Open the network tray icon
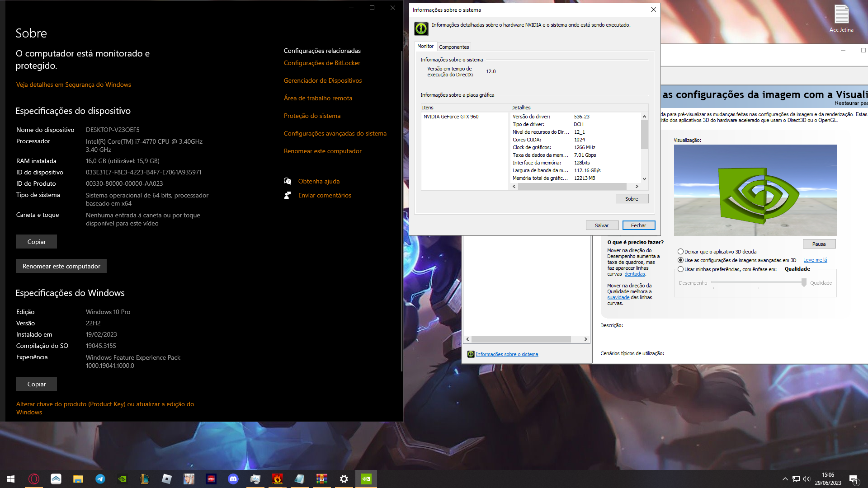Image resolution: width=868 pixels, height=488 pixels. [796, 479]
